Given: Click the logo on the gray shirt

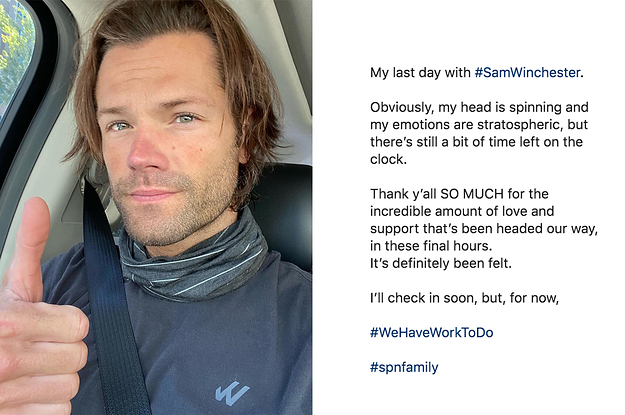Looking at the screenshot, I should (x=231, y=391).
